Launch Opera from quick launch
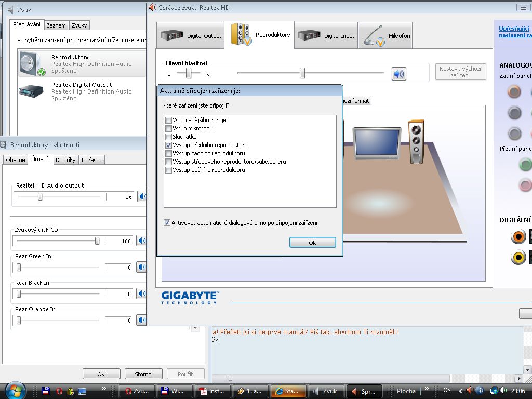 [x=59, y=391]
